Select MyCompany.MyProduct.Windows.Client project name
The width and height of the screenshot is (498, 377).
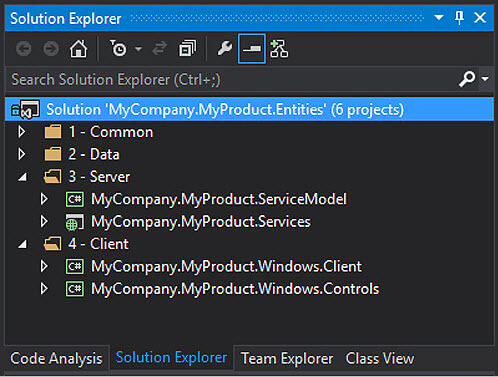coord(226,267)
